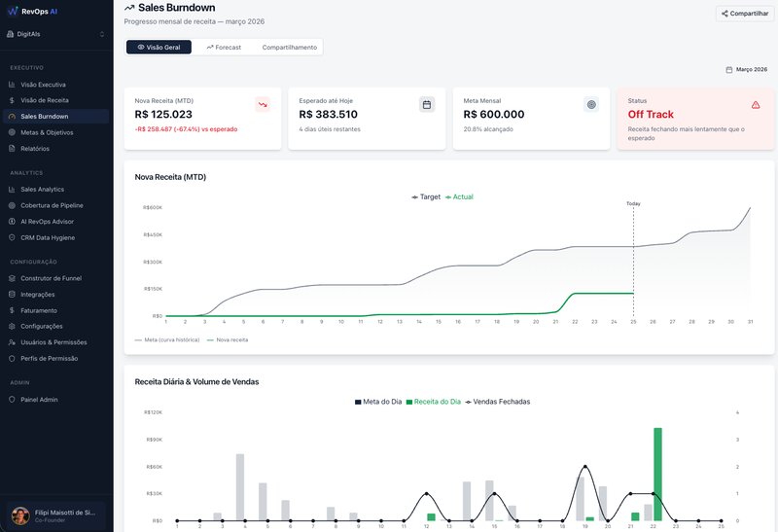Open Metas & Objetivos section
778x532 pixels.
(56, 132)
